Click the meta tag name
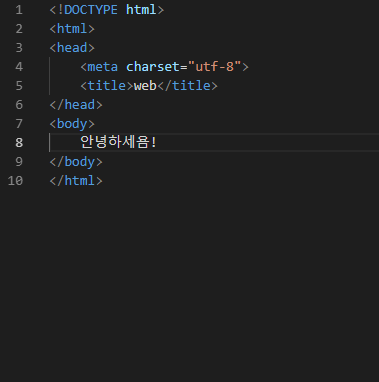 [x=103, y=67]
